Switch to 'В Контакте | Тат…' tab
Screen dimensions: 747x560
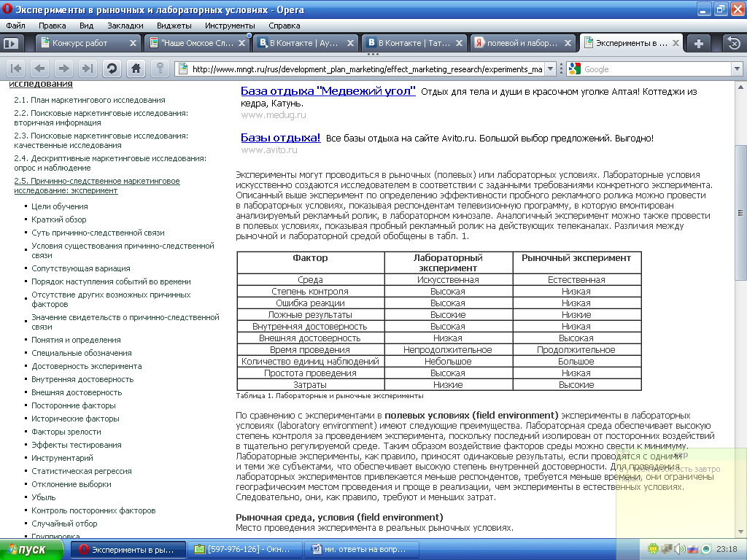(414, 43)
